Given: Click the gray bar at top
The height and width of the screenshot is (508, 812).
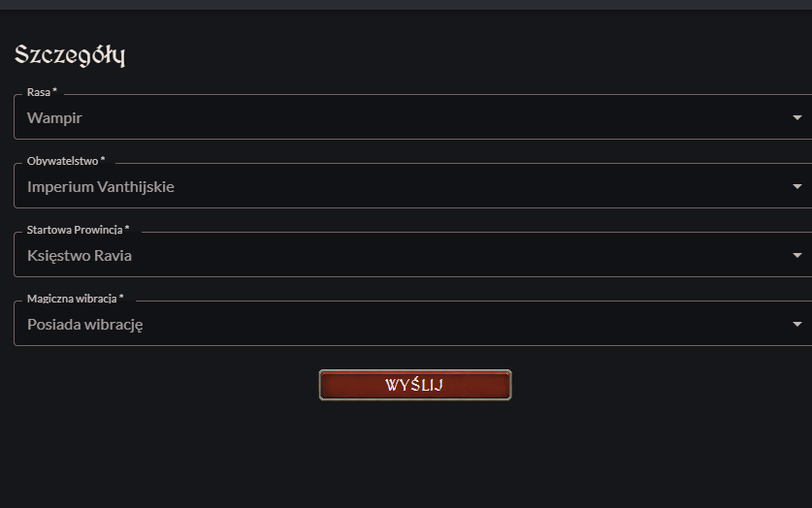Looking at the screenshot, I should pyautogui.click(x=406, y=5).
